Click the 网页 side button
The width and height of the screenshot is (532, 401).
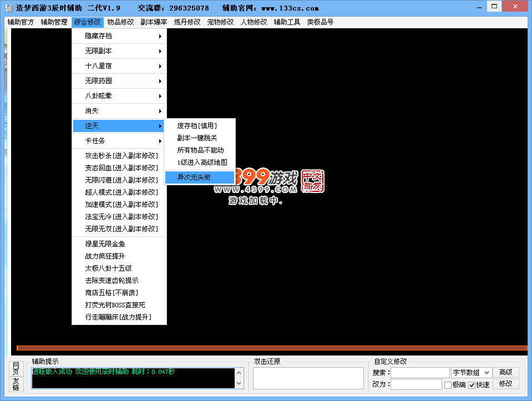click(16, 368)
